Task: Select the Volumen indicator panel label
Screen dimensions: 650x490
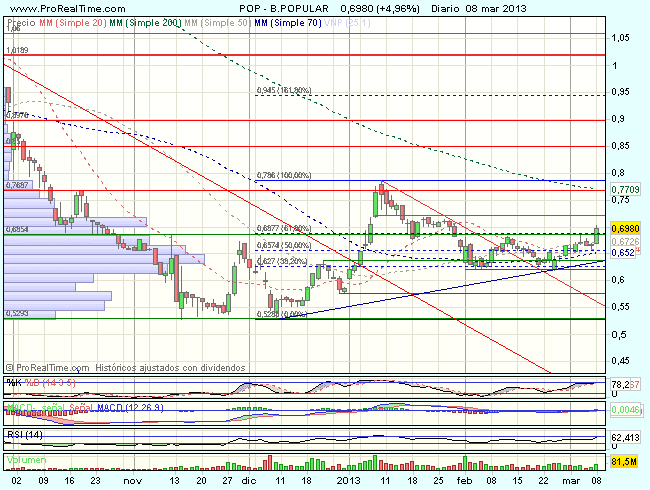Action: [25, 458]
